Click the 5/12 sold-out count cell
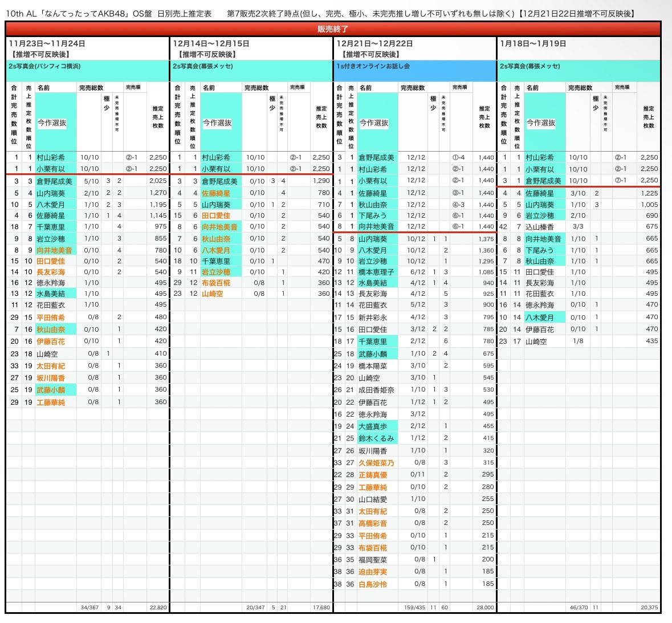This screenshot has height=623, width=672. tap(417, 304)
